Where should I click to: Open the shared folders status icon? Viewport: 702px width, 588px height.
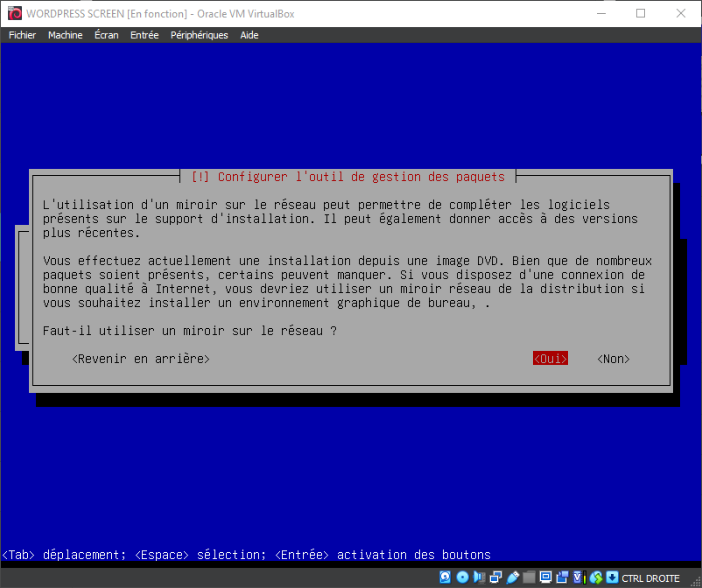pyautogui.click(x=529, y=577)
